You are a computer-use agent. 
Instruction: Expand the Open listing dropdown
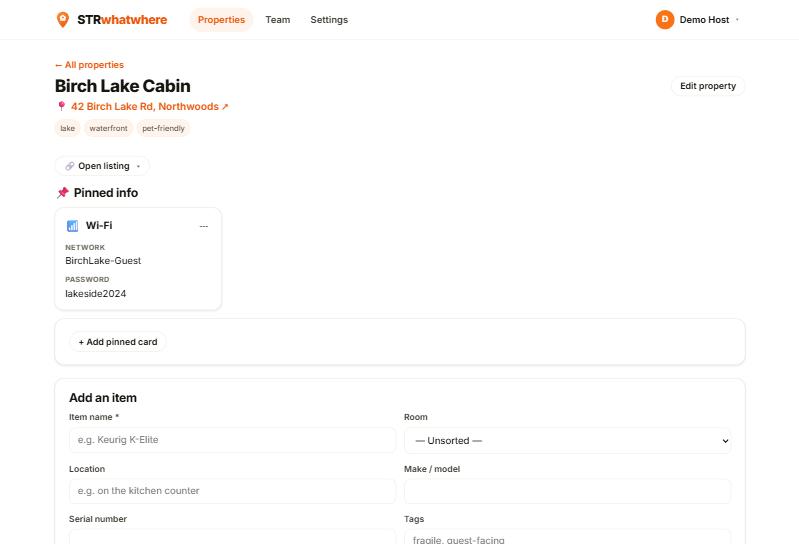pos(102,166)
